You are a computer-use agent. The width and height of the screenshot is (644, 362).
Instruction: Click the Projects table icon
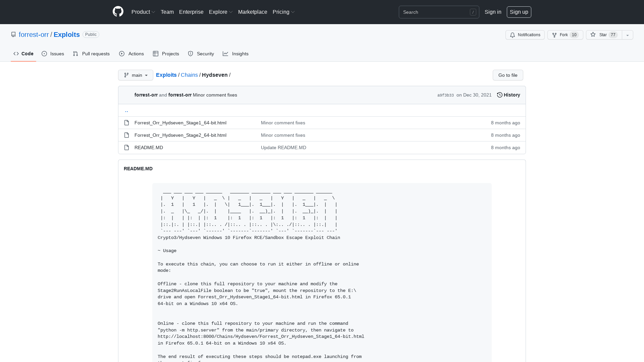pos(156,54)
